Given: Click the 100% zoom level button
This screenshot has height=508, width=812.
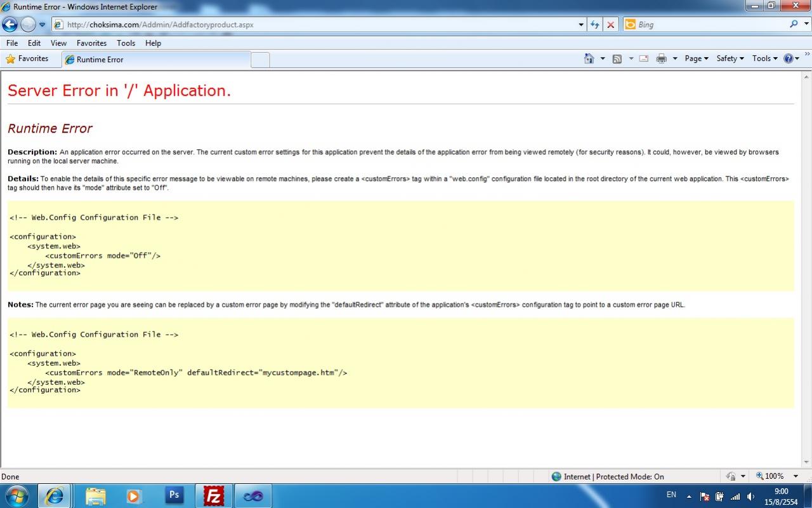Looking at the screenshot, I should pyautogui.click(x=769, y=476).
